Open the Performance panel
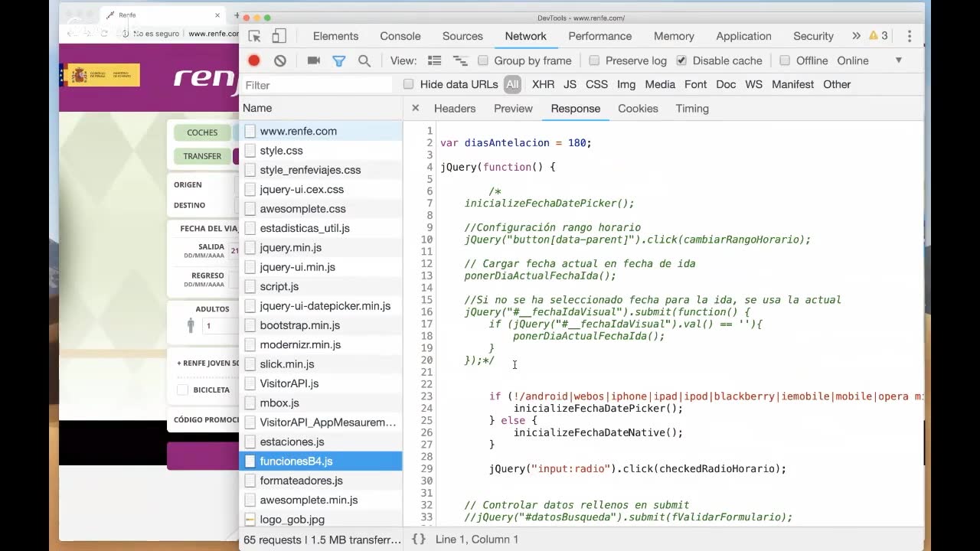The height and width of the screenshot is (551, 980). 600,36
